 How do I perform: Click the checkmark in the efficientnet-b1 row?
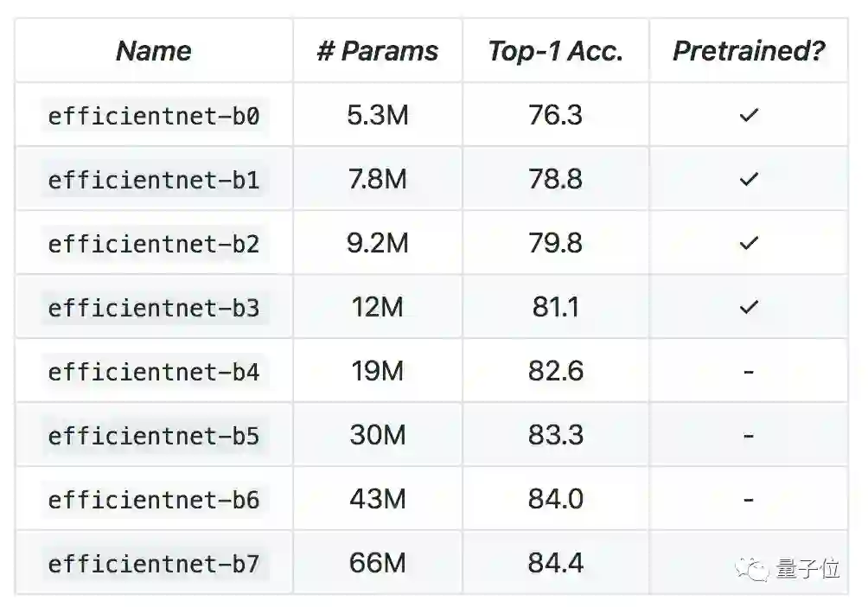point(749,179)
